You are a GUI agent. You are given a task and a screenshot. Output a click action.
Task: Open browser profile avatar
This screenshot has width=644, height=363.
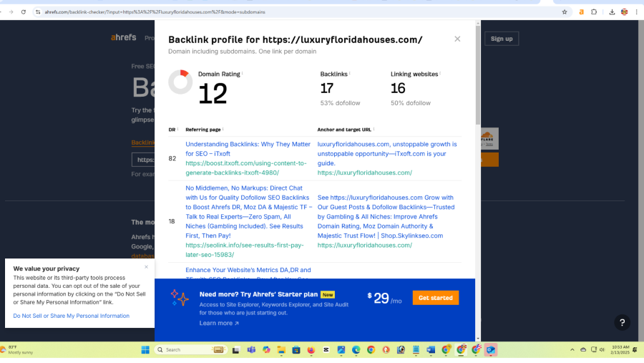point(624,12)
